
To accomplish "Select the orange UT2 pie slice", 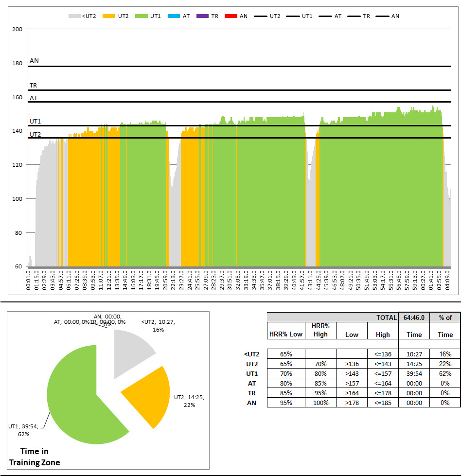I will pos(146,389).
